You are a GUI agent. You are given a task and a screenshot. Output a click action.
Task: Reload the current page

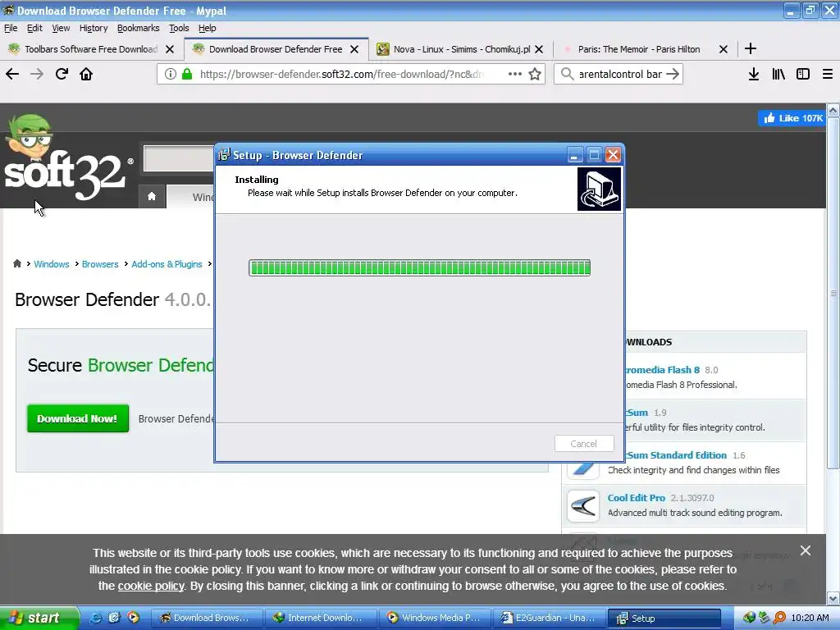(62, 74)
